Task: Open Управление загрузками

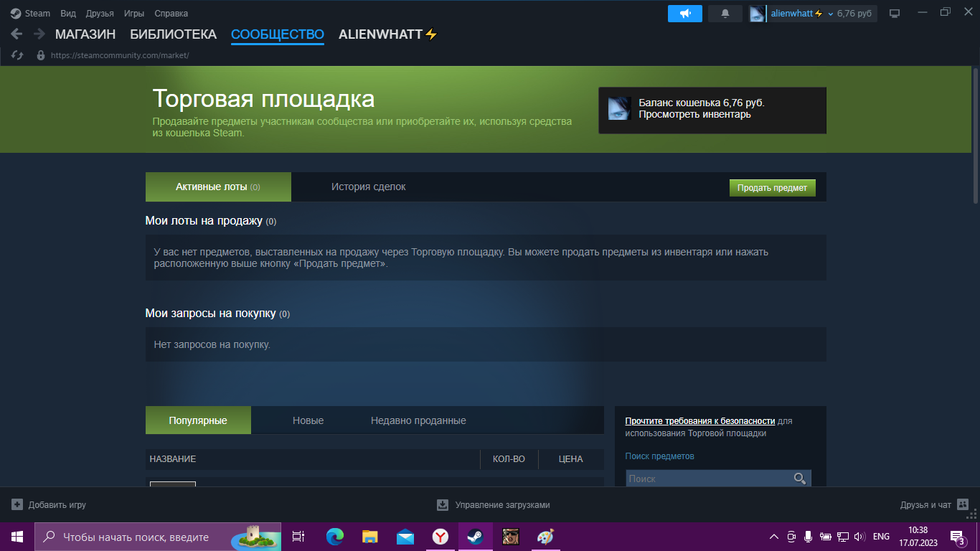Action: [x=503, y=505]
